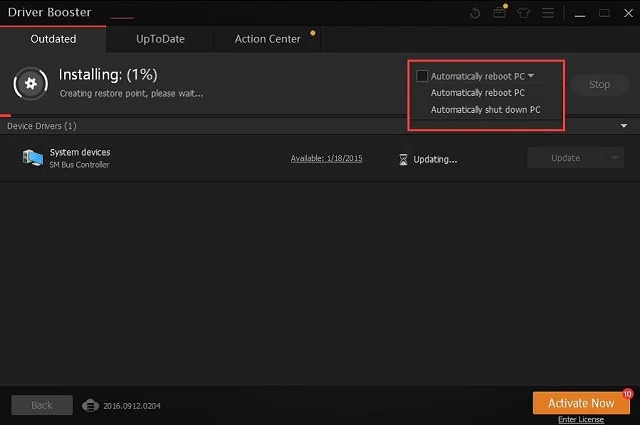Open the skin shirt icon
The height and width of the screenshot is (425, 640).
tap(524, 13)
